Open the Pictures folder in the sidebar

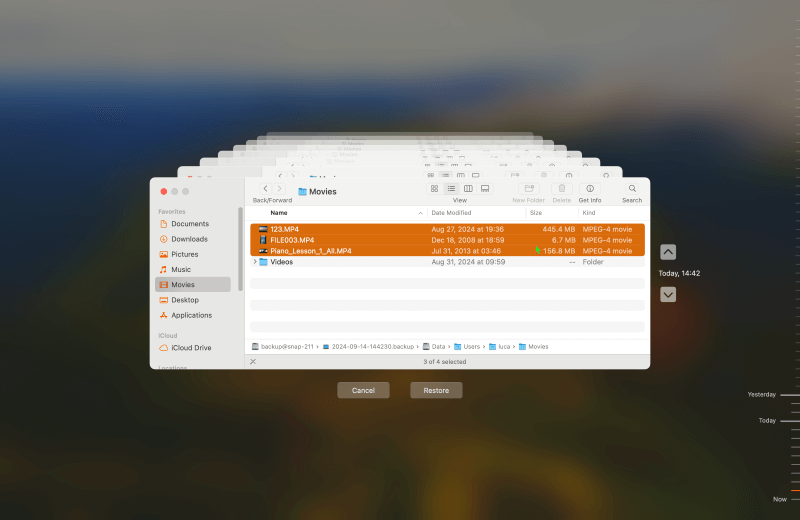185,254
